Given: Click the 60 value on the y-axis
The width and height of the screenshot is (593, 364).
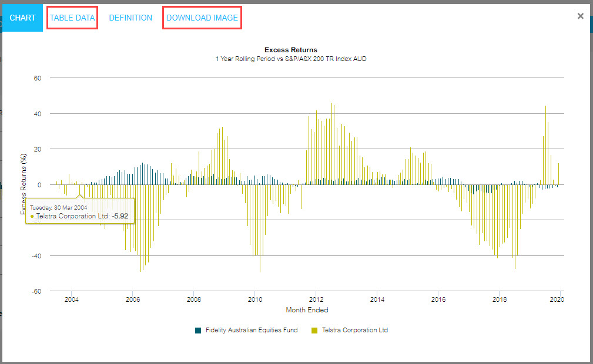Looking at the screenshot, I should tap(37, 77).
